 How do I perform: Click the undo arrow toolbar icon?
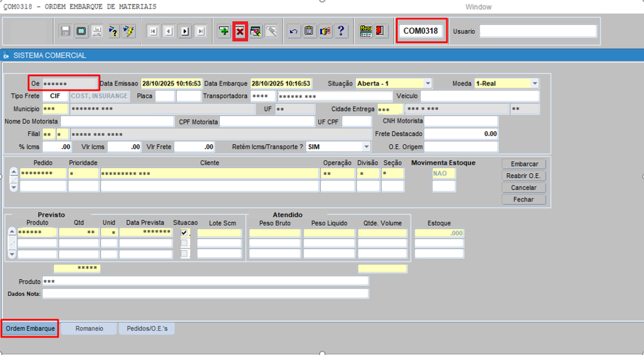pyautogui.click(x=294, y=31)
